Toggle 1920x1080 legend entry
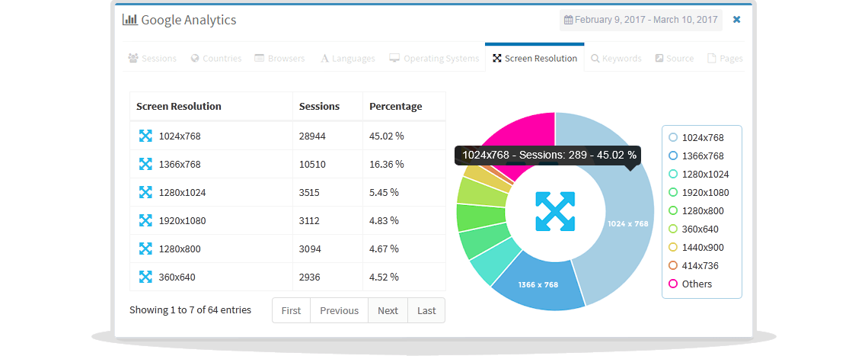868x356 pixels. pyautogui.click(x=699, y=192)
